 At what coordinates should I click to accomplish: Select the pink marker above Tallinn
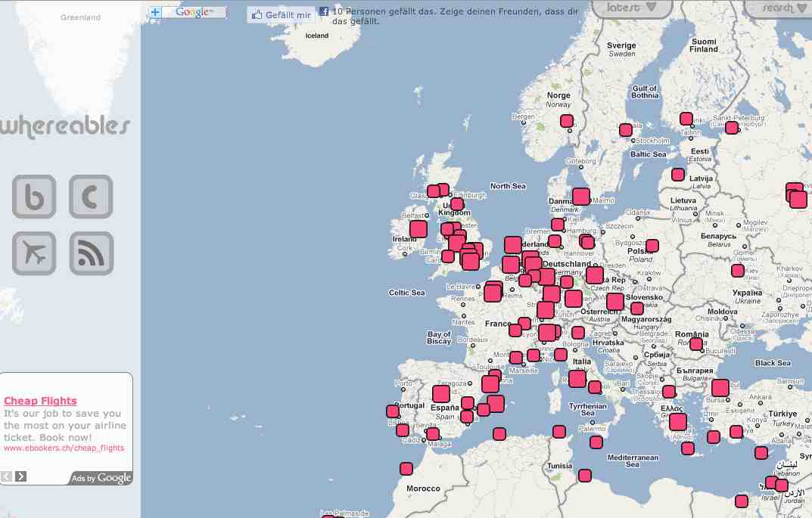[x=686, y=119]
